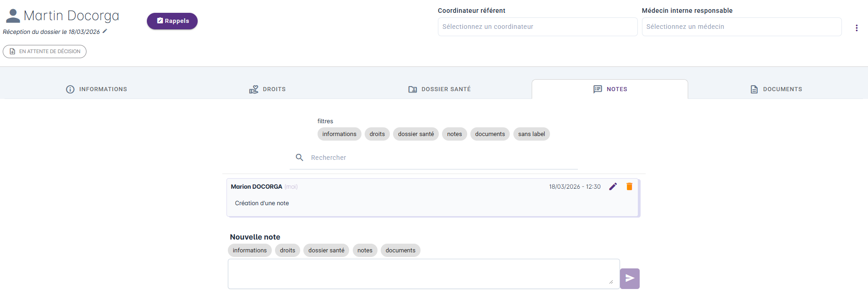Viewport: 868px width, 300px height.
Task: Click the En attente de décision status chip
Action: (x=45, y=51)
